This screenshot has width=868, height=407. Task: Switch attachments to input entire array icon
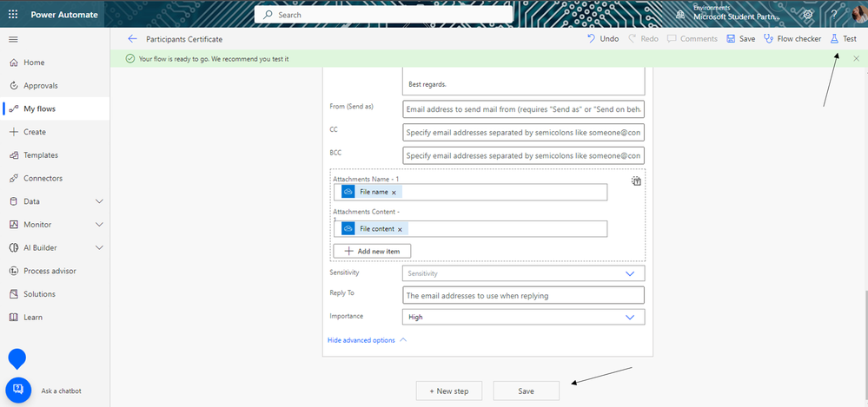coord(636,181)
